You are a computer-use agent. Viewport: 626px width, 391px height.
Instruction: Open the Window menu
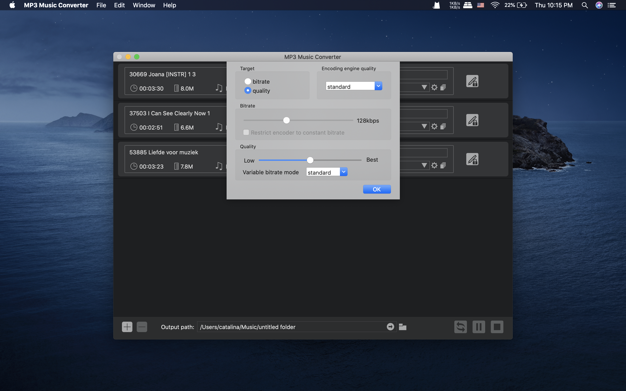pos(144,5)
